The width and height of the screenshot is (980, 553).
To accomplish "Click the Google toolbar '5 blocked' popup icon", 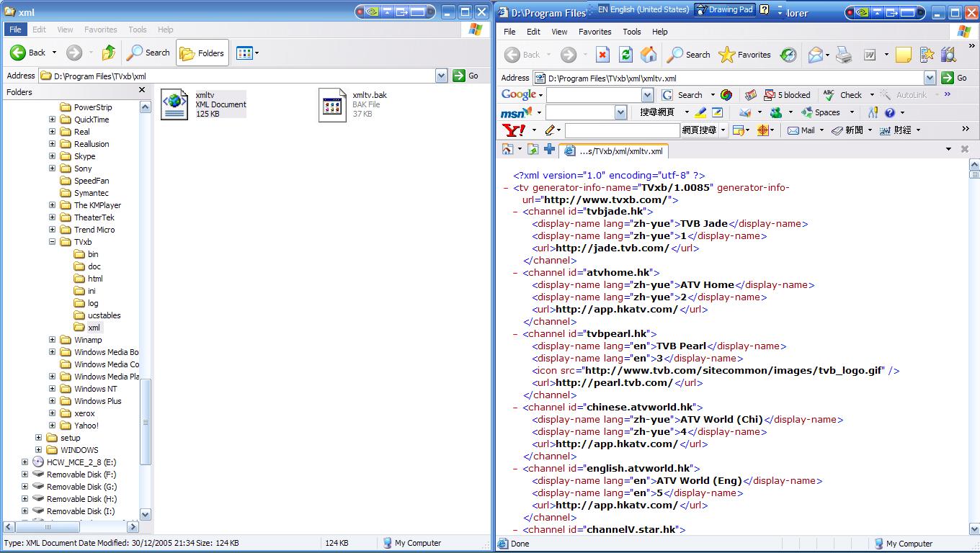I will (x=788, y=95).
